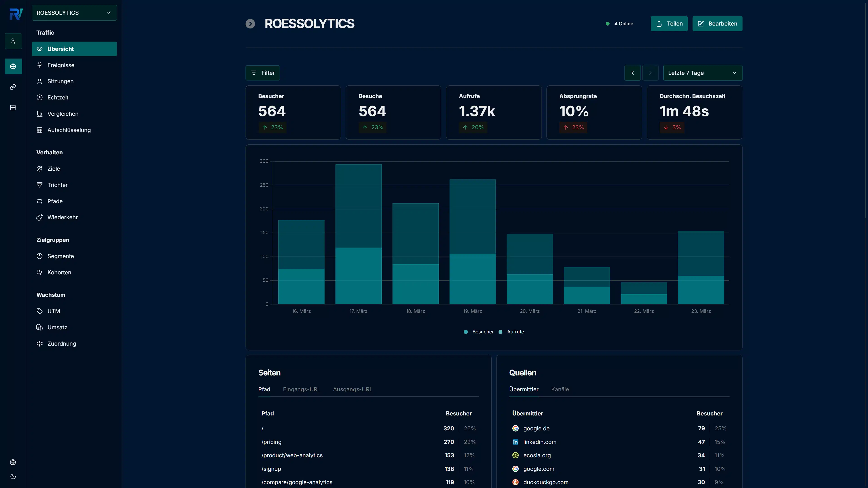
Task: Open the Trichter funnel analysis
Action: [57, 185]
